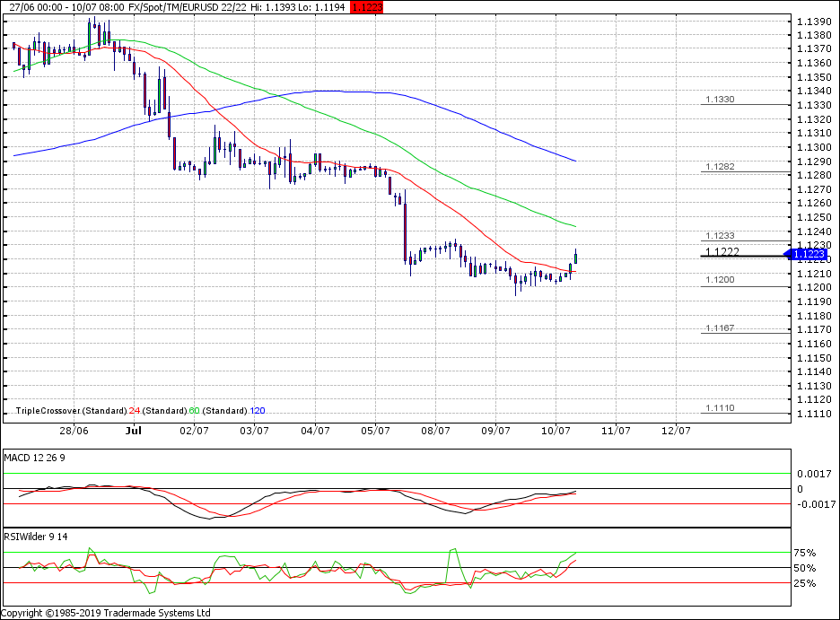Click the 1.1110 level label
Image resolution: width=840 pixels, height=620 pixels.
click(x=720, y=408)
